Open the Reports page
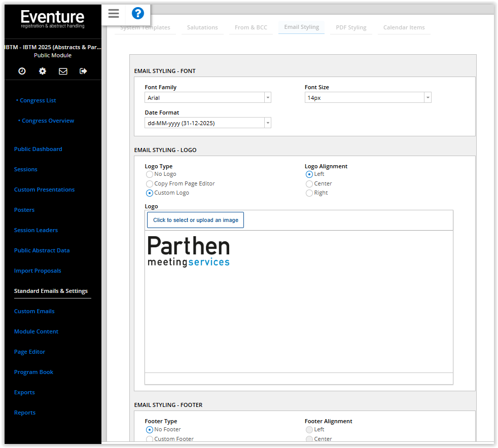 point(25,413)
